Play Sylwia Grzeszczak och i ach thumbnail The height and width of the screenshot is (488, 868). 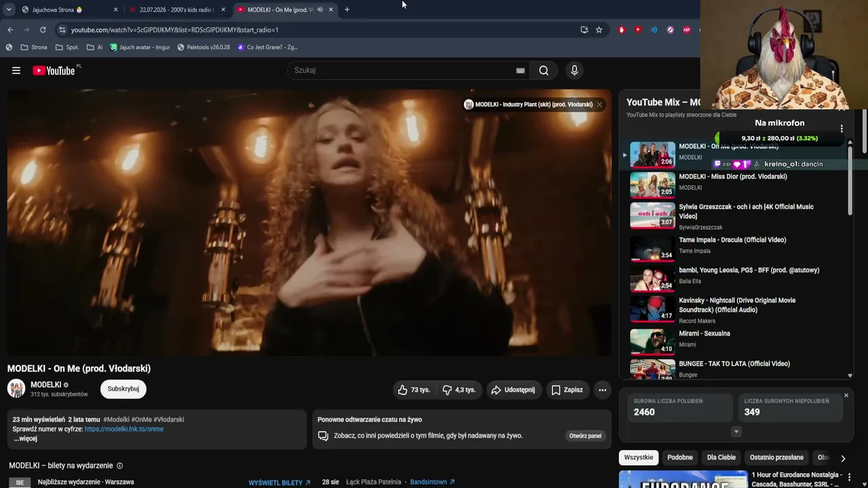point(653,216)
